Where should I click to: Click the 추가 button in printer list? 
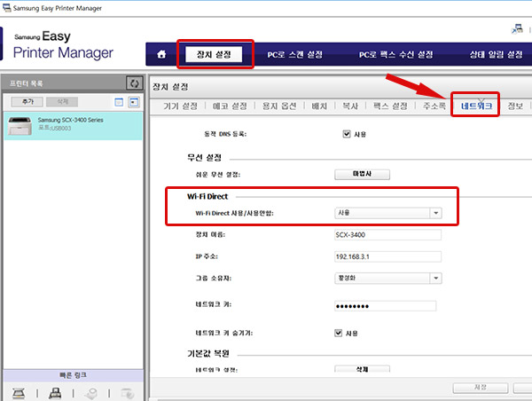tap(27, 101)
